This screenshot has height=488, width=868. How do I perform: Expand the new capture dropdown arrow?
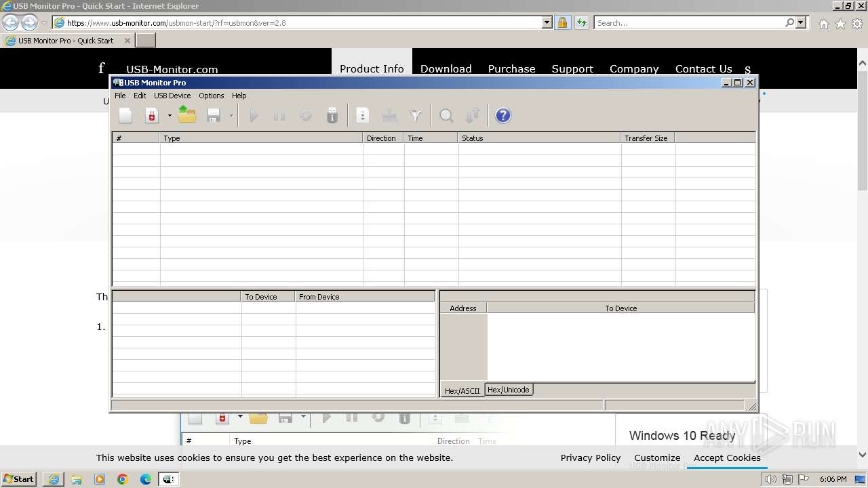170,116
